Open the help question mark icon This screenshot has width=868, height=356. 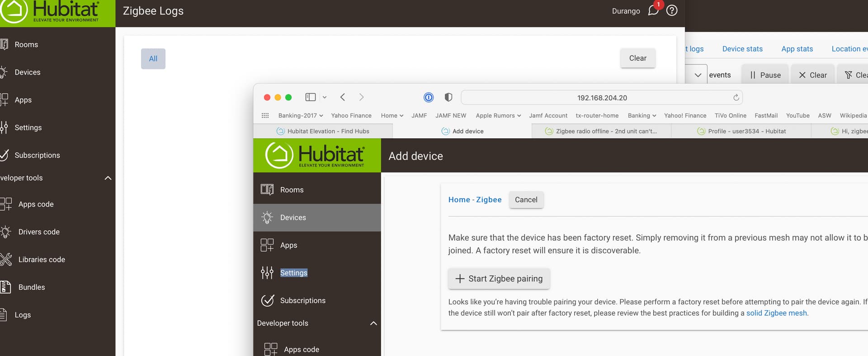[x=672, y=10]
